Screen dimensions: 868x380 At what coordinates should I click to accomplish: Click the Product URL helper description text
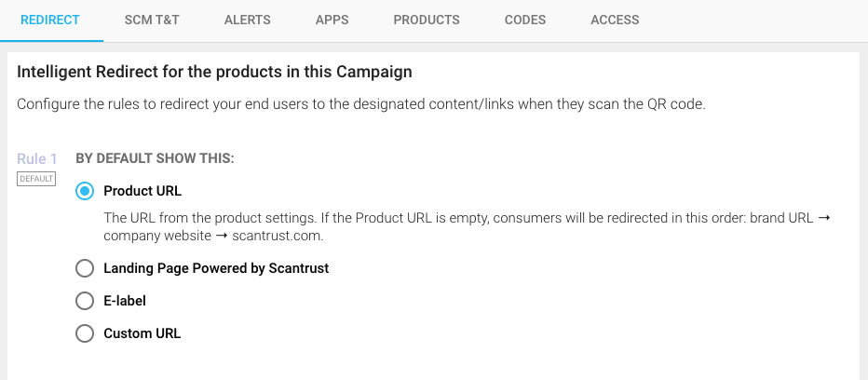click(466, 227)
